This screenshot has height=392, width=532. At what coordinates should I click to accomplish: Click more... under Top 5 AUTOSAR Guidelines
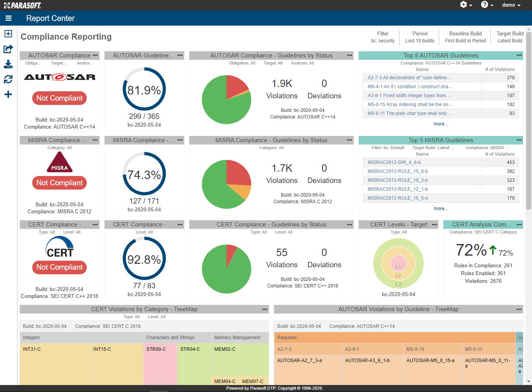(x=441, y=124)
